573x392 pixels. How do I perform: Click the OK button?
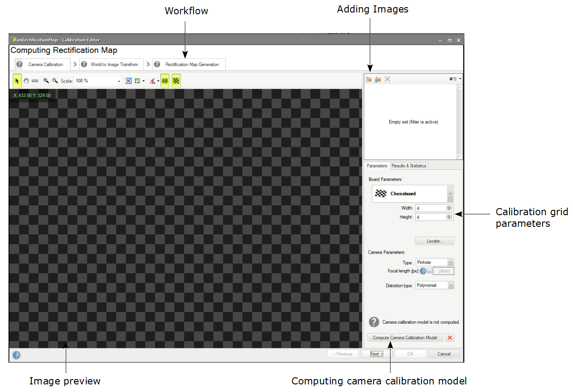(x=410, y=354)
